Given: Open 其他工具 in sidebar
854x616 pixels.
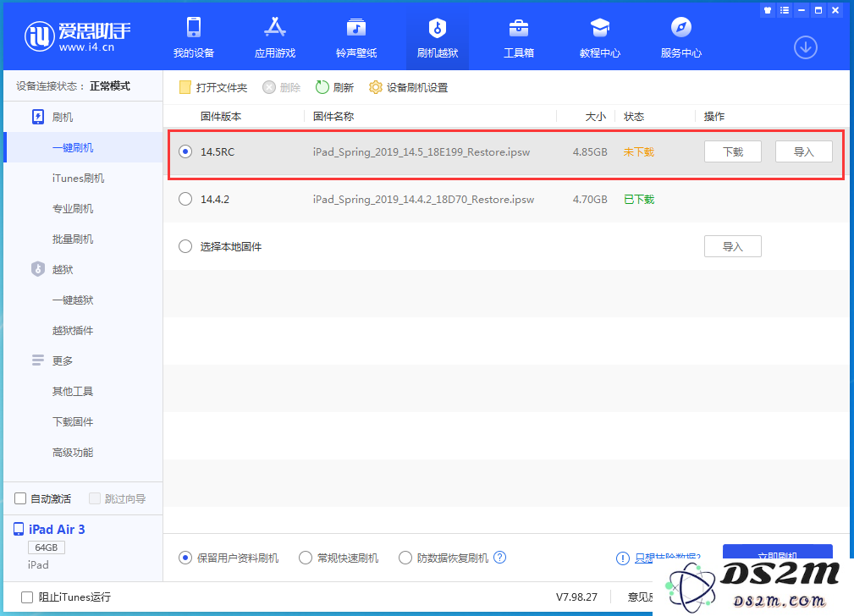Looking at the screenshot, I should click(73, 391).
